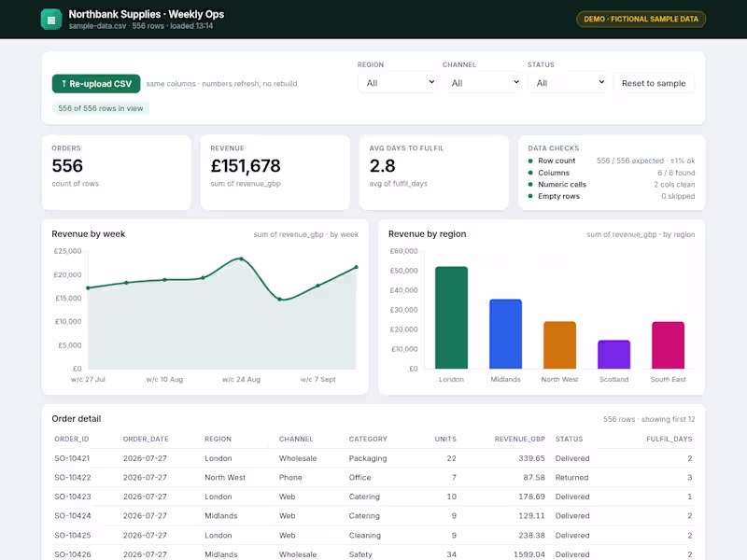The width and height of the screenshot is (747, 560).
Task: Click the Revenue by region chart title
Action: 428,234
